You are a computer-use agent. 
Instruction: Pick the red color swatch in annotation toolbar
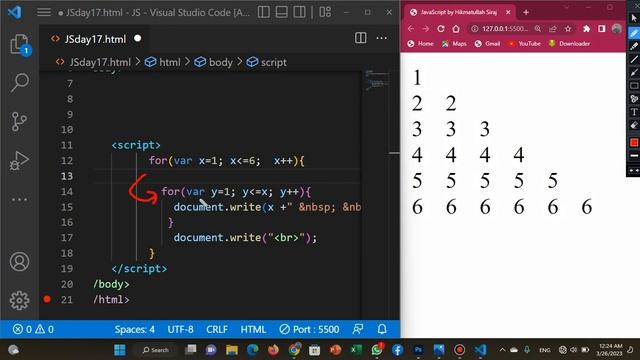[x=633, y=142]
